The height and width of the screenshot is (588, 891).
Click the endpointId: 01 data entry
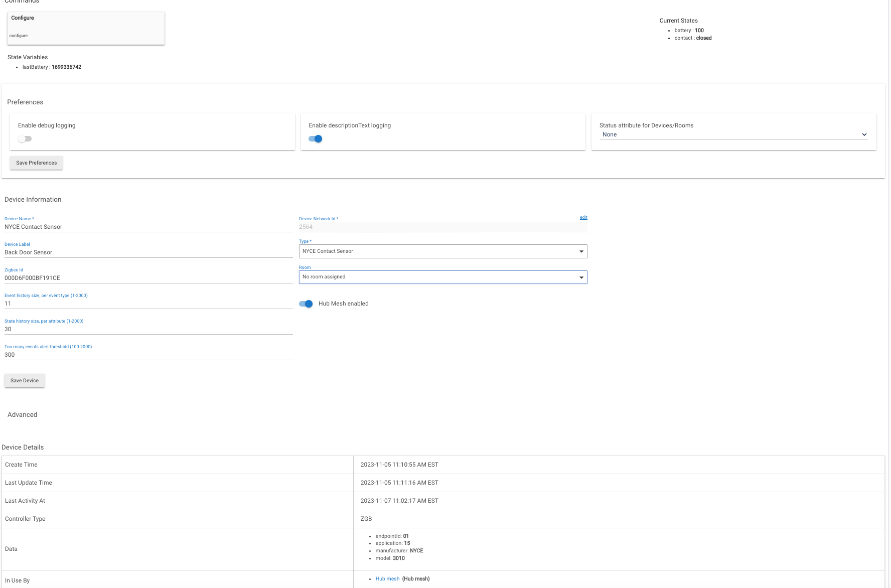[x=392, y=536]
